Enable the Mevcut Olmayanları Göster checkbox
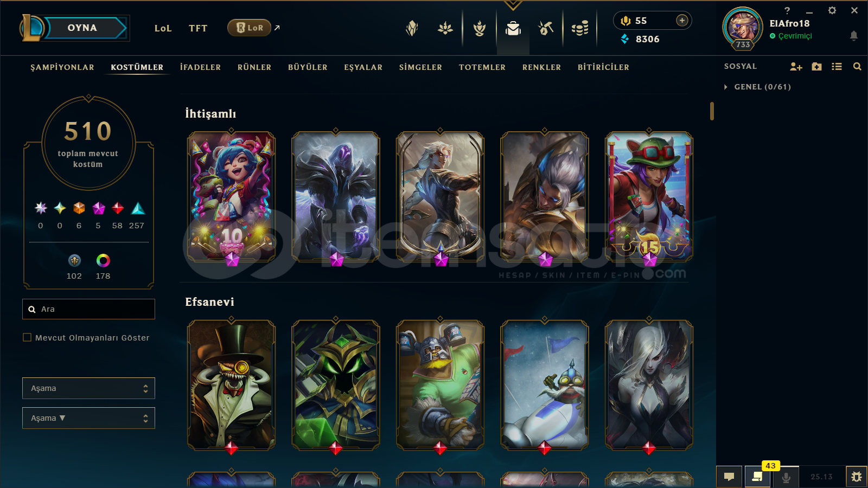Image resolution: width=868 pixels, height=488 pixels. tap(27, 337)
